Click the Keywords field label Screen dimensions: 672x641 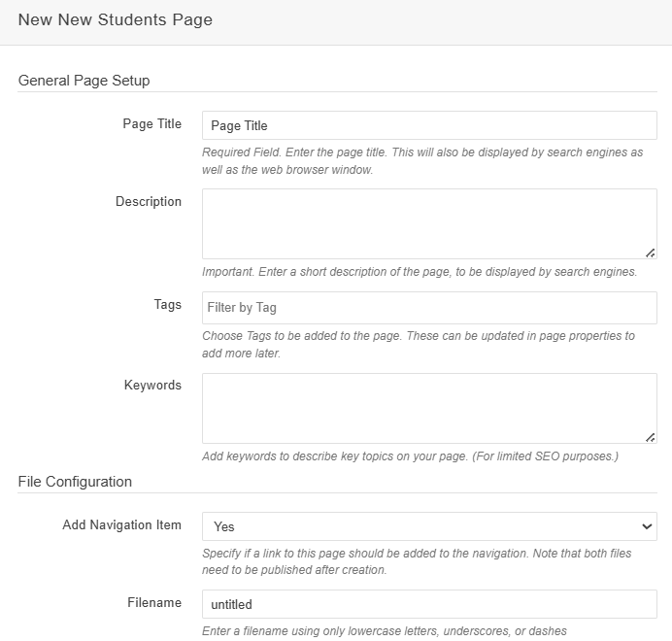tap(152, 385)
